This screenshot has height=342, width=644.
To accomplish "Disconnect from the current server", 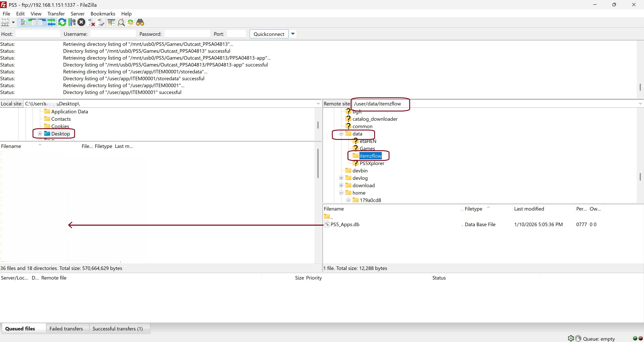I will (x=91, y=22).
